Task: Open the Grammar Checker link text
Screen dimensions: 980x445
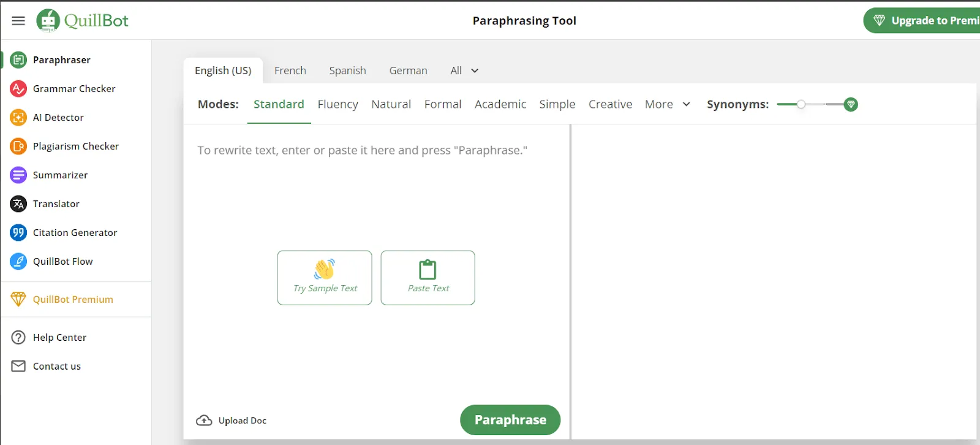Action: (74, 89)
